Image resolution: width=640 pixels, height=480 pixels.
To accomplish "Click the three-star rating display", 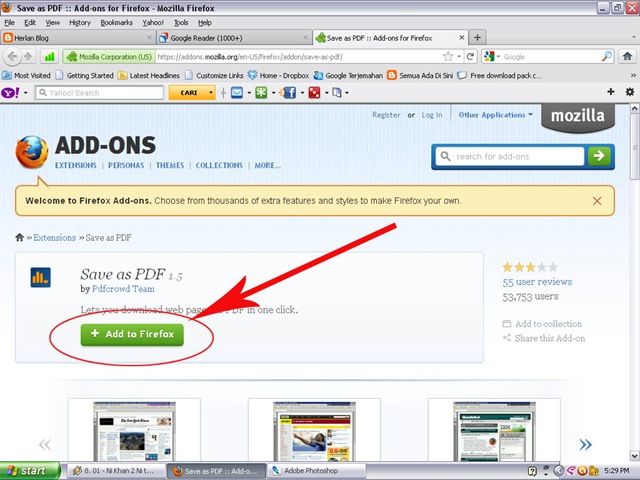I will tap(530, 267).
